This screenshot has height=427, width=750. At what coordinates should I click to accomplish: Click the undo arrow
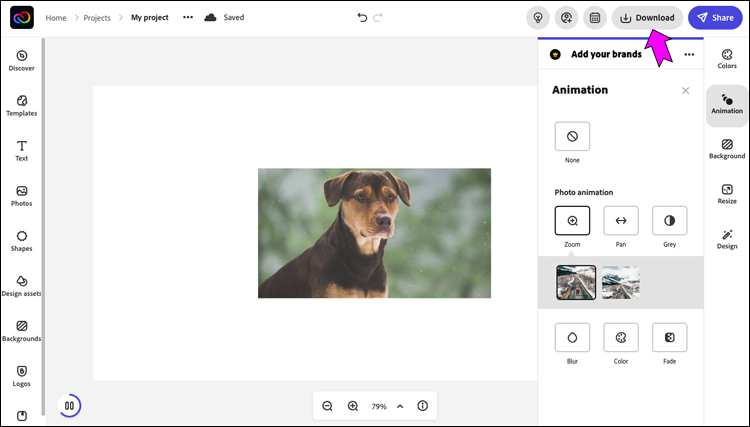click(x=362, y=17)
